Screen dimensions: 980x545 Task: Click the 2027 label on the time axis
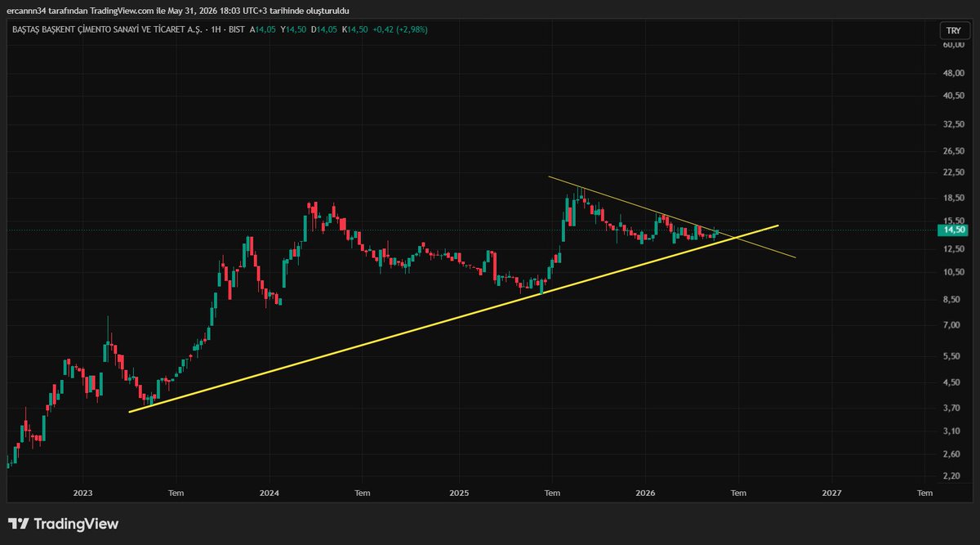(x=832, y=493)
